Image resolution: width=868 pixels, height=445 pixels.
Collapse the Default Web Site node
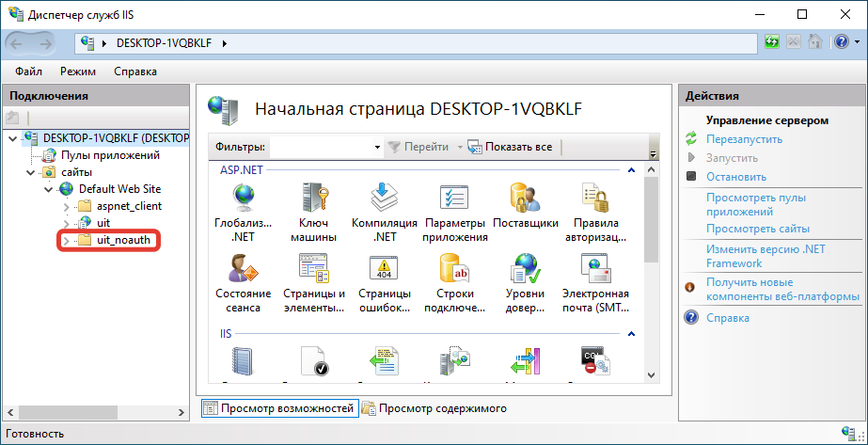(48, 189)
